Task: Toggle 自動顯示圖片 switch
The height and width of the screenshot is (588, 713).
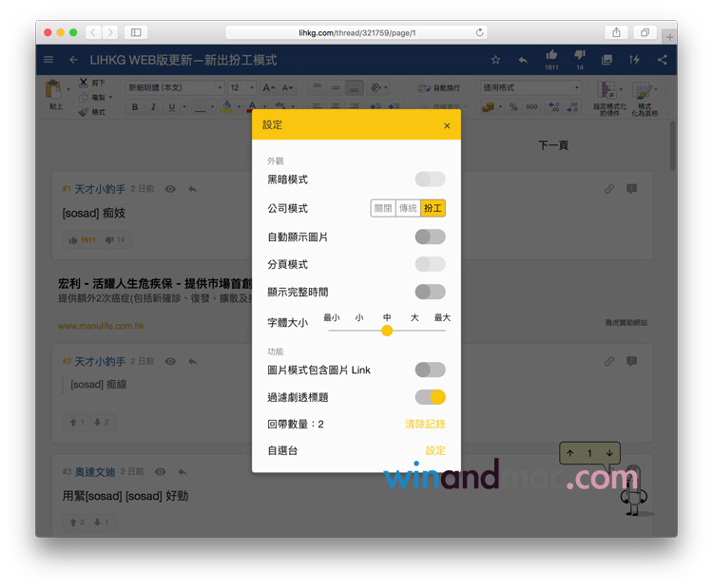Action: pyautogui.click(x=430, y=237)
